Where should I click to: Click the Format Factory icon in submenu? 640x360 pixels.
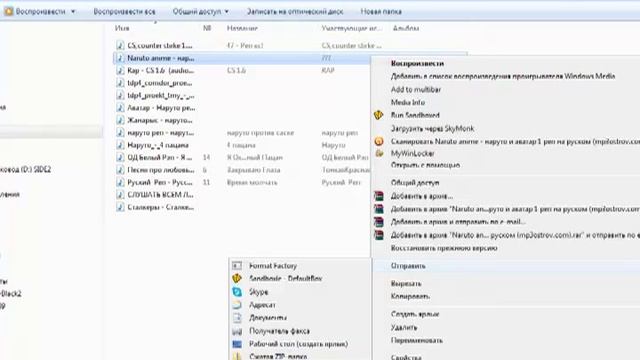click(x=237, y=266)
